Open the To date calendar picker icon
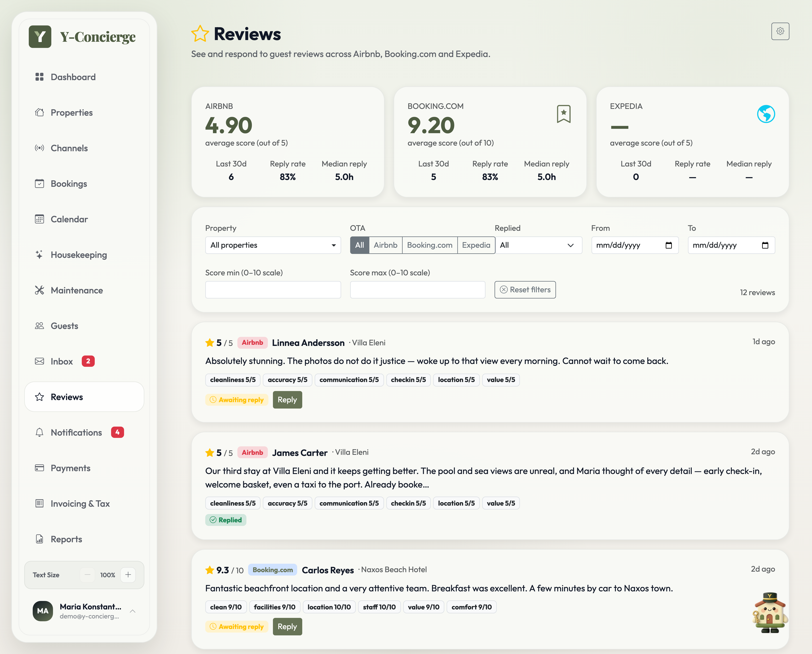812x654 pixels. pyautogui.click(x=765, y=245)
